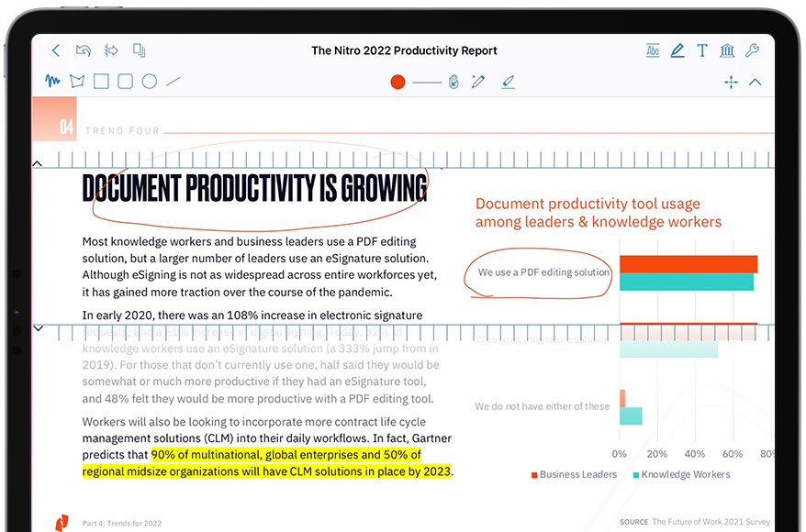Go back using the left chevron

(56, 50)
